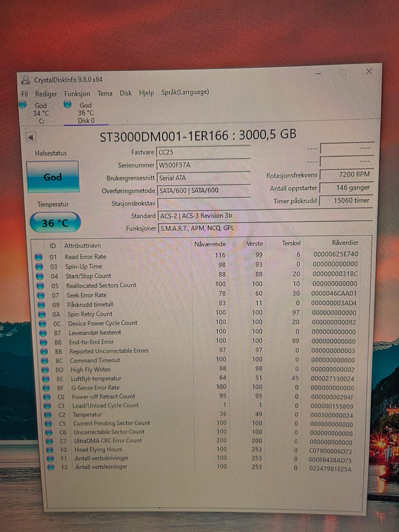The image size is (399, 532).
Task: Click the status orb for Head Flying Hours
Action: click(50, 450)
